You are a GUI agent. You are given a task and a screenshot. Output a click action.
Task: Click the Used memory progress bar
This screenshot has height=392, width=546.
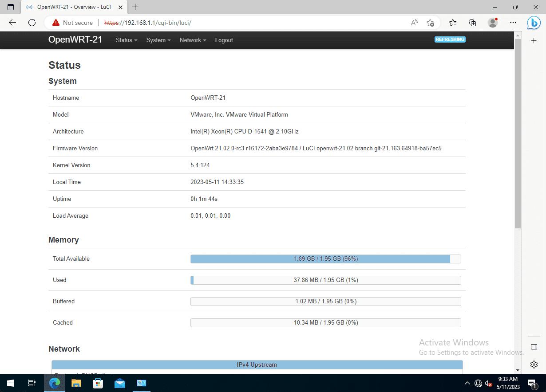click(326, 280)
